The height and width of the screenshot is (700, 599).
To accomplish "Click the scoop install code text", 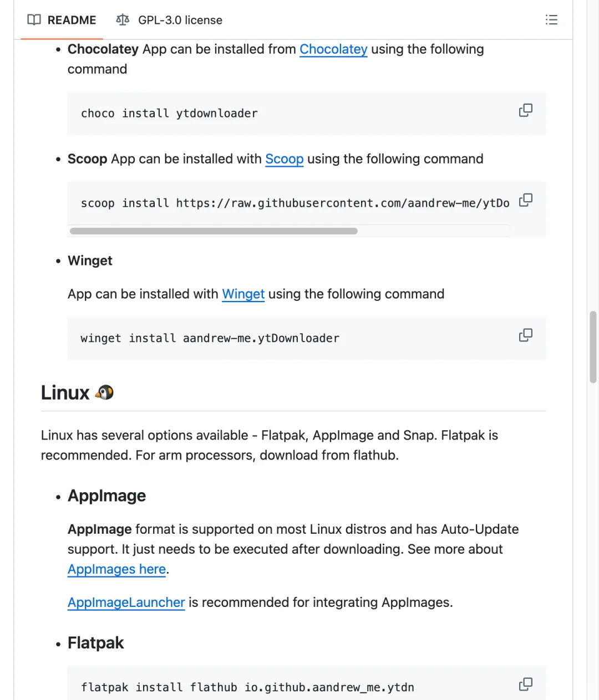I will pos(295,203).
